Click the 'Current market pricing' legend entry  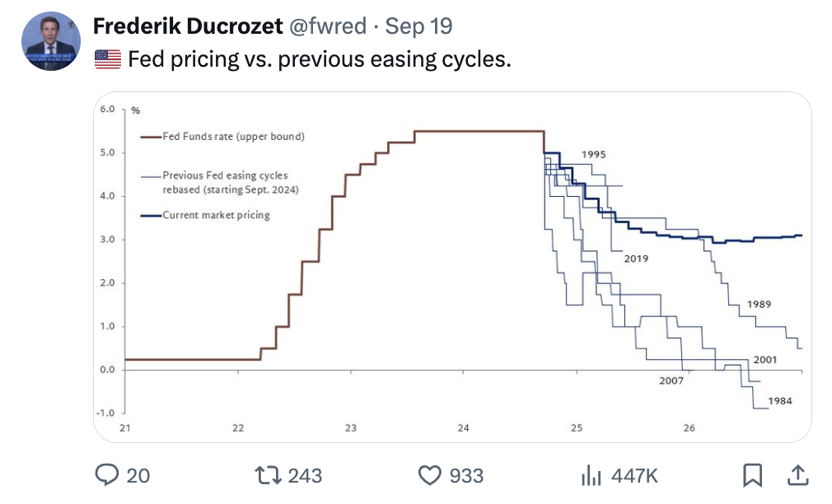(x=216, y=215)
